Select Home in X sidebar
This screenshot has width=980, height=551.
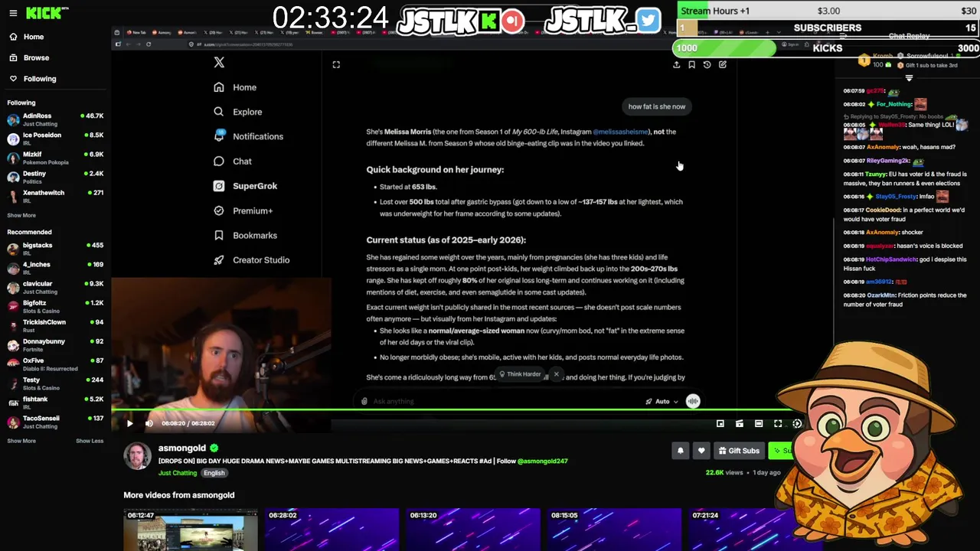click(235, 87)
